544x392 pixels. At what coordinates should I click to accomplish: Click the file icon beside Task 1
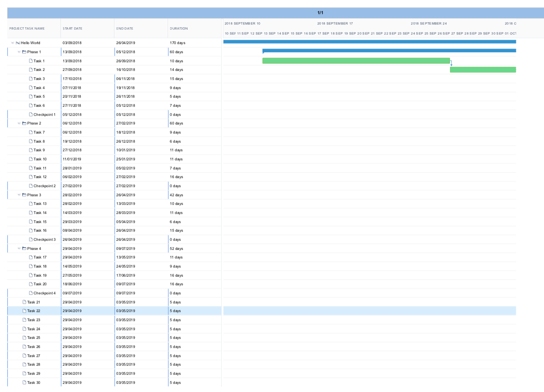[30, 61]
